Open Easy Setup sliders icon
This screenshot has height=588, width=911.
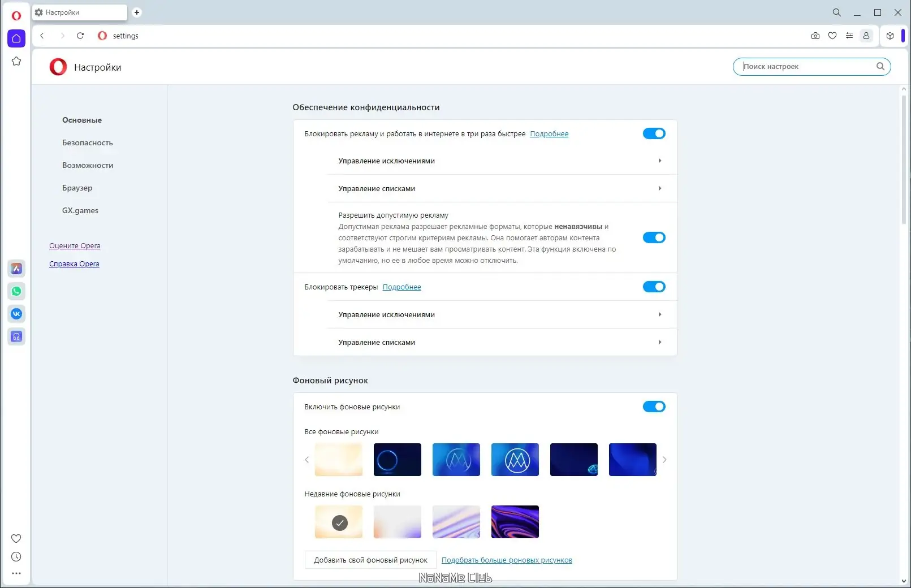[x=849, y=36]
